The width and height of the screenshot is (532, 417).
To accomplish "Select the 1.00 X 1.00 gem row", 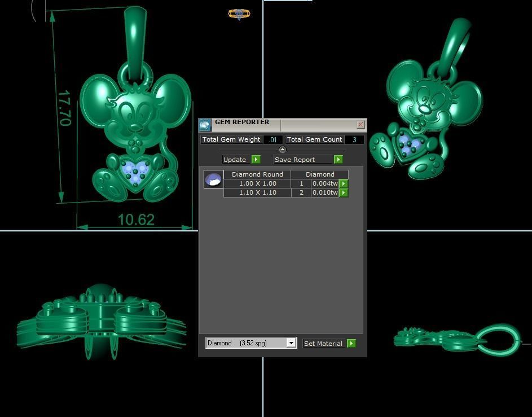I will click(257, 183).
